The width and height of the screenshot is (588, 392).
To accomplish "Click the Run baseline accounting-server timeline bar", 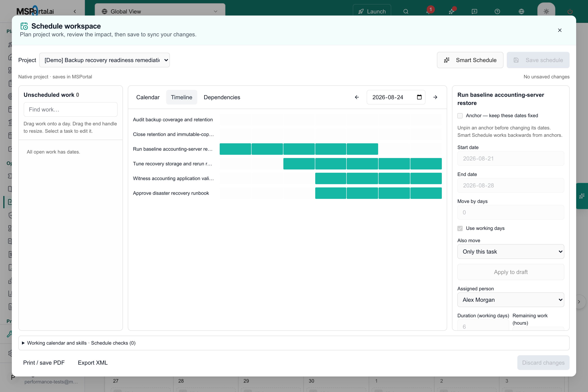I will point(299,149).
